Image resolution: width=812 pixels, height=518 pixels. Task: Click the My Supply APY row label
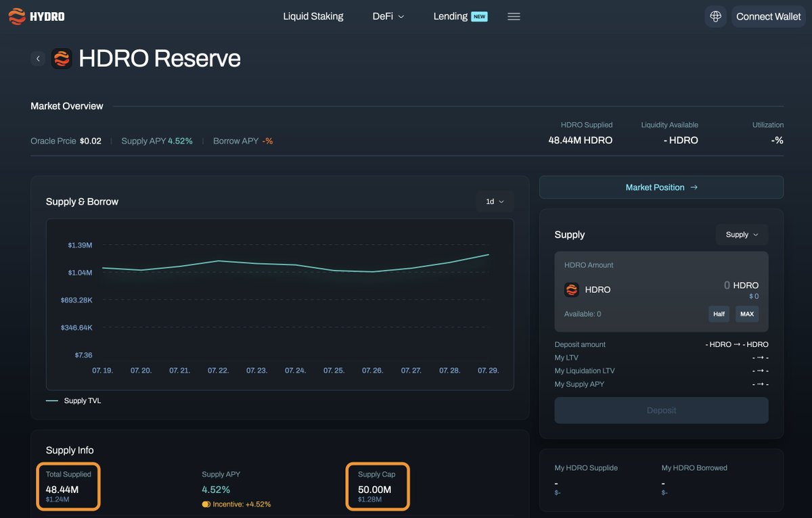pyautogui.click(x=579, y=384)
